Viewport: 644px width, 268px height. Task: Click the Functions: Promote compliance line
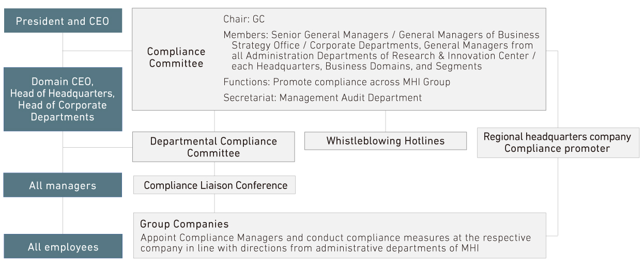[336, 82]
